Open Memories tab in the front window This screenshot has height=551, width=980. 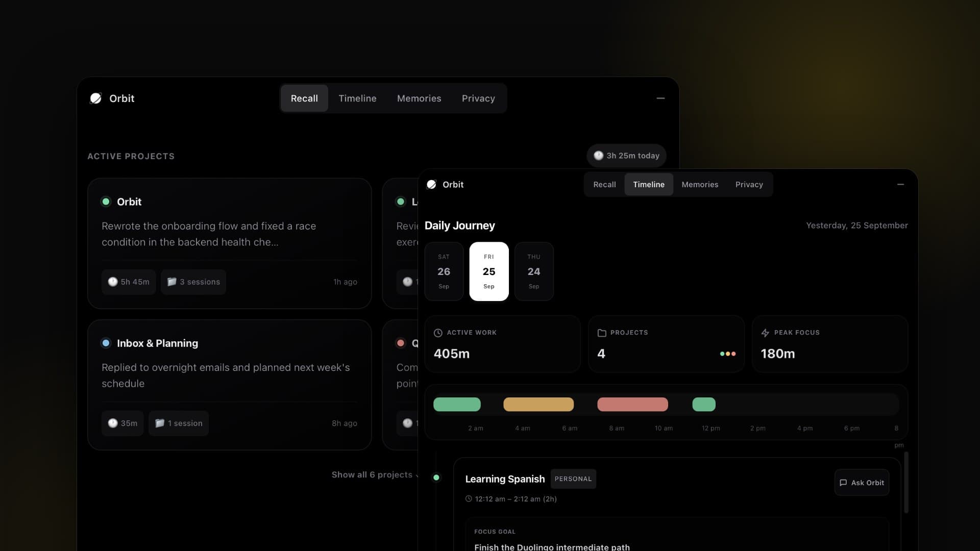700,185
